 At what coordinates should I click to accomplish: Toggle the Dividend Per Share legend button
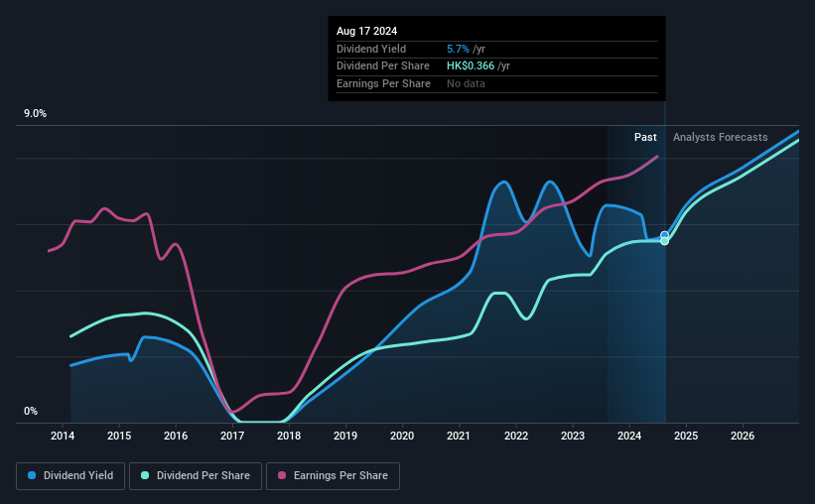[196, 476]
